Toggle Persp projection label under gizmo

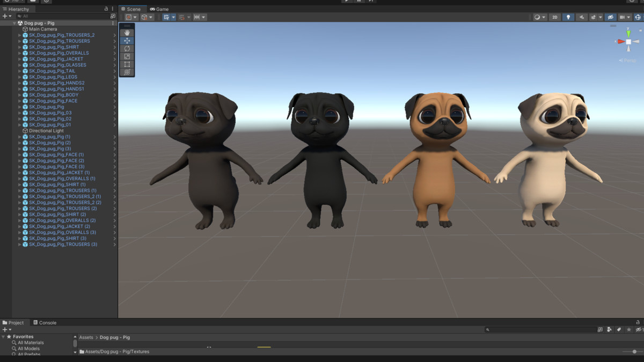click(x=628, y=61)
